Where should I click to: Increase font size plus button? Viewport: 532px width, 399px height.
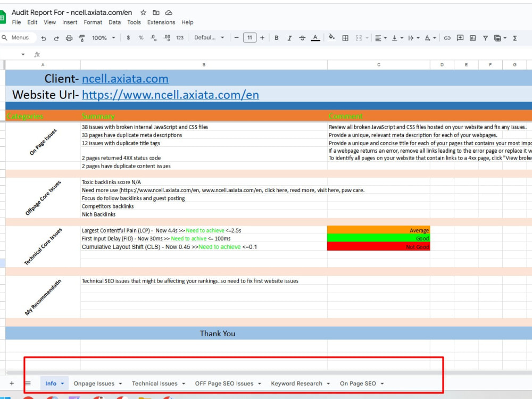coord(262,38)
